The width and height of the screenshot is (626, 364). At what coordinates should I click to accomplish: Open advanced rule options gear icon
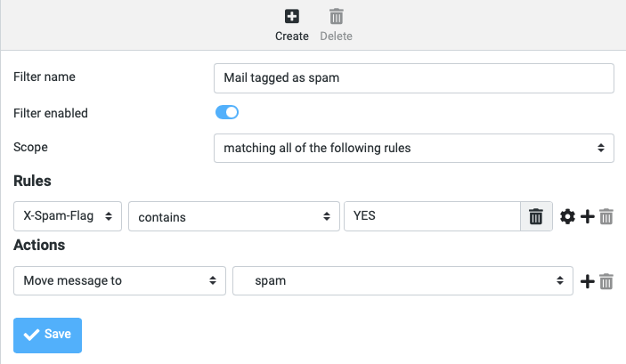(567, 216)
